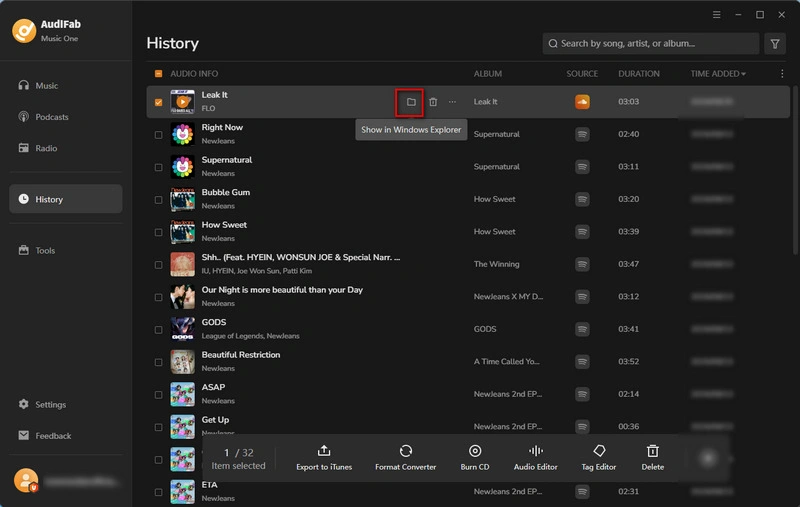This screenshot has width=800, height=507.
Task: Open Burn CD tool
Action: 475,458
